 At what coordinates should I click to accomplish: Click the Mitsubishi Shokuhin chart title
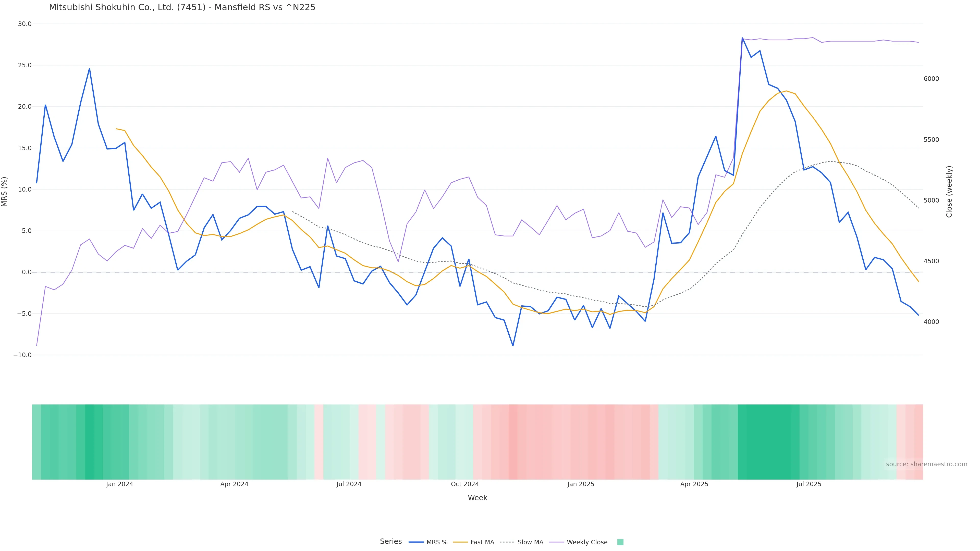click(x=182, y=8)
